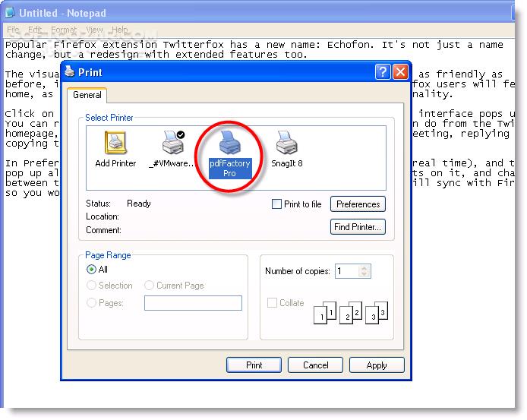The height and width of the screenshot is (420, 527).
Task: Decrease the number of copies with the down arrow
Action: coord(364,273)
